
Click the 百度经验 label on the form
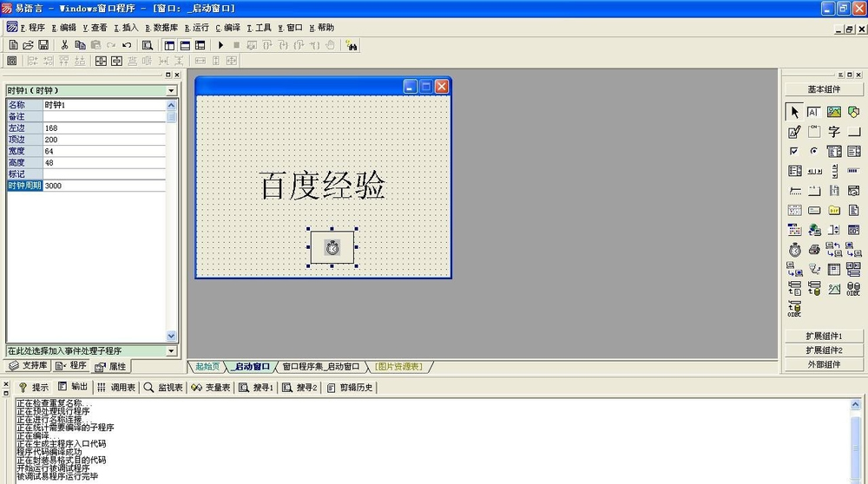tap(322, 186)
